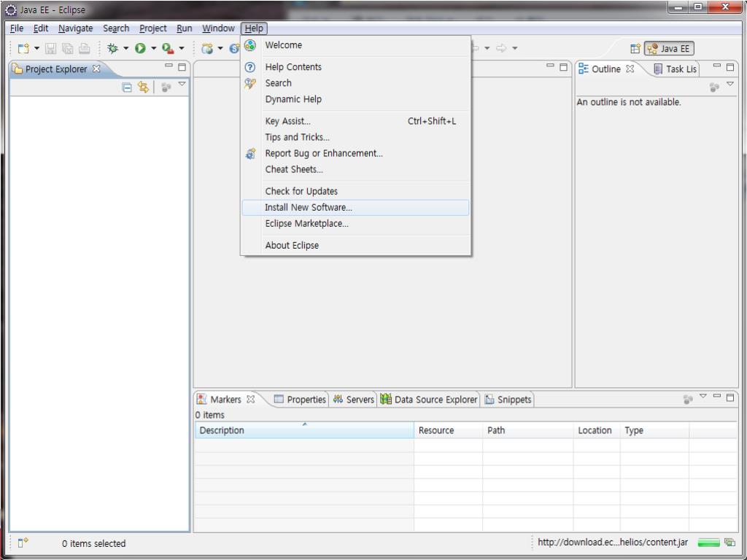Sort markers by the Description column header
747x560 pixels.
(304, 430)
